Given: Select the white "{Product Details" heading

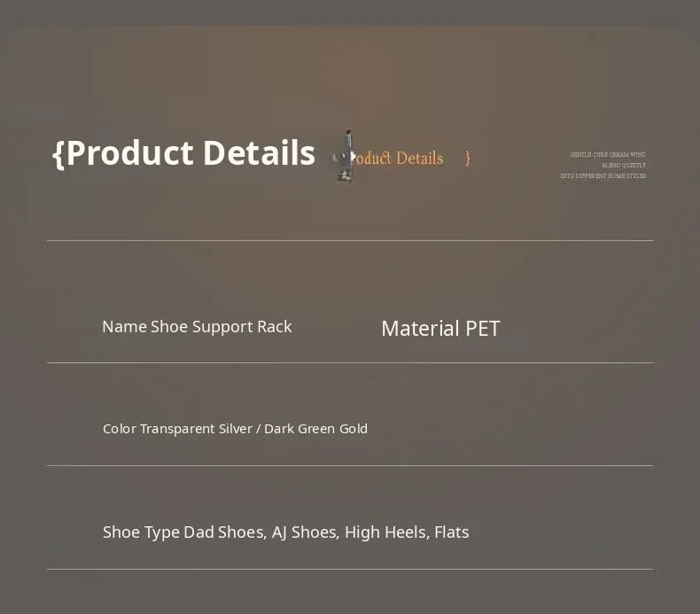Looking at the screenshot, I should pos(184,153).
